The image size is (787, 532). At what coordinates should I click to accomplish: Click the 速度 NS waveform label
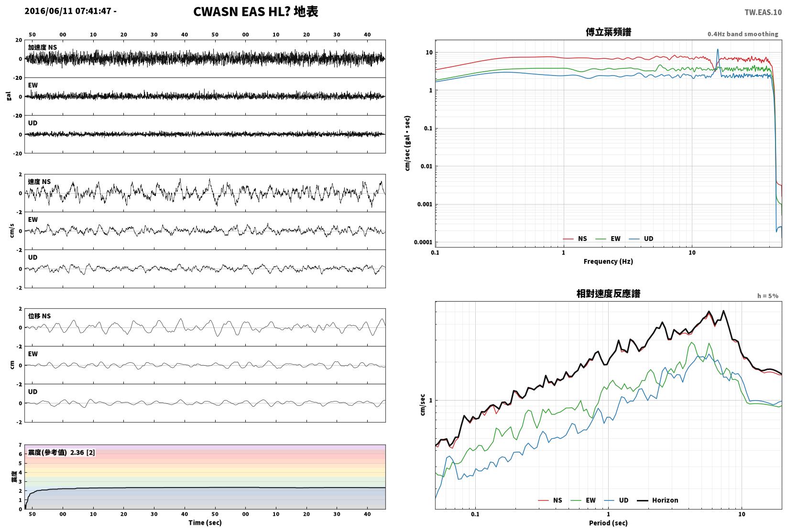39,182
